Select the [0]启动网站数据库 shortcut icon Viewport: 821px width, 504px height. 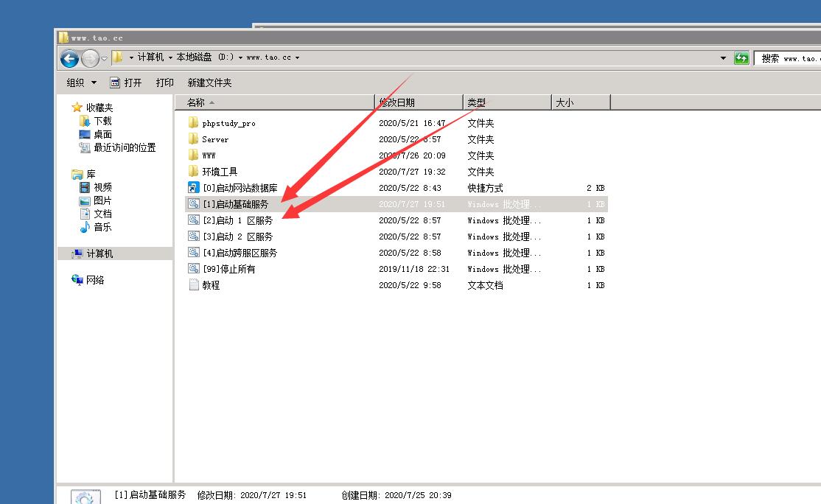[x=193, y=188]
